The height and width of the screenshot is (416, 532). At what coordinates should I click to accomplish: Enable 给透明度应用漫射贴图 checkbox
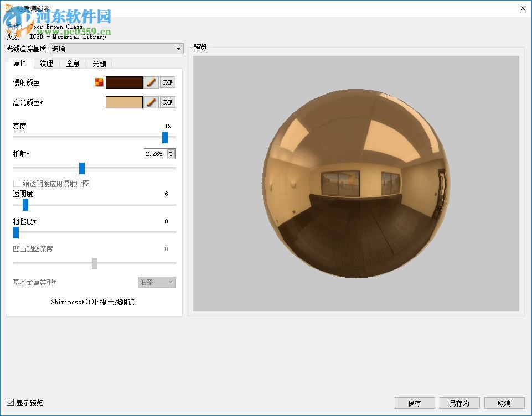coord(16,183)
